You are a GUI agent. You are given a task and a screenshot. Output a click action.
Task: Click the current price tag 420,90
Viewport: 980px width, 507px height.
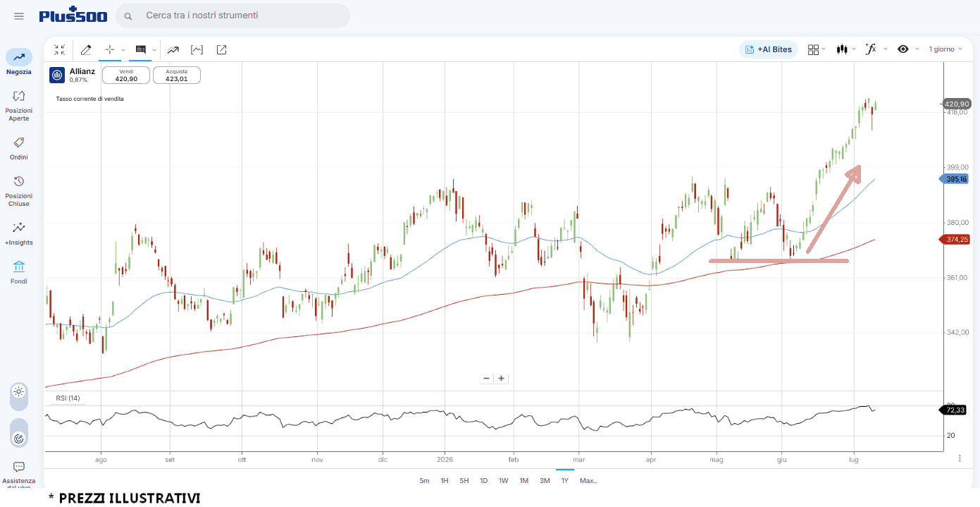click(957, 104)
